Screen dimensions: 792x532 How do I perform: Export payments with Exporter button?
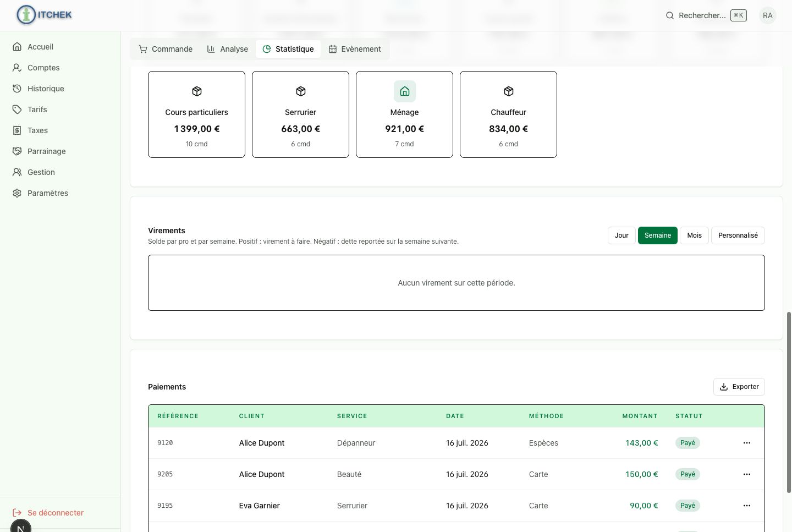739,387
